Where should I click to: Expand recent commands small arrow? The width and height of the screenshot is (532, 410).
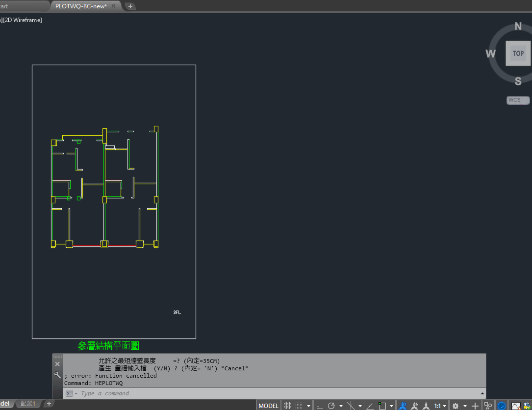(x=76, y=393)
